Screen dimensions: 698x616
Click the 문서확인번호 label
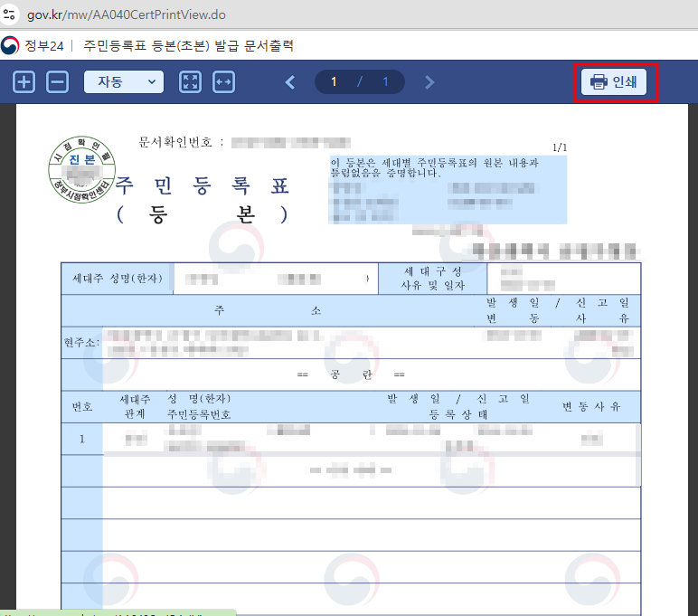[x=175, y=142]
